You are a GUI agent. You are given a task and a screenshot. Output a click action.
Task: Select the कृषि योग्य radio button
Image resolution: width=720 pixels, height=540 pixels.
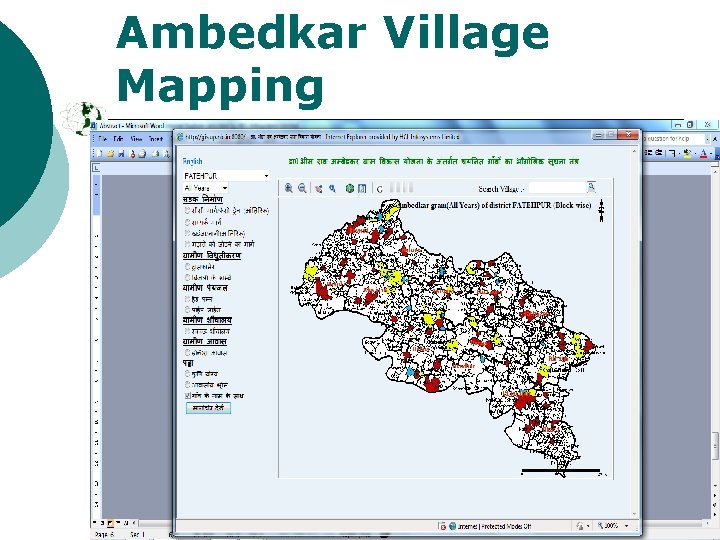pyautogui.click(x=187, y=374)
